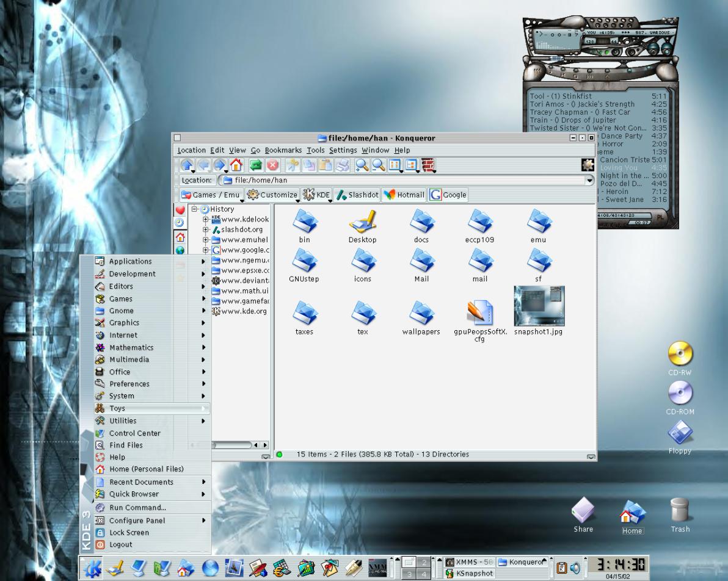Click the panel clock showing 3:14:30
The height and width of the screenshot is (581, 728).
point(617,565)
